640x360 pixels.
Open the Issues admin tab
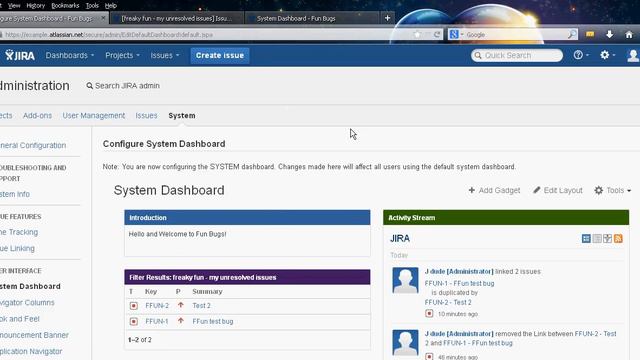coord(147,116)
